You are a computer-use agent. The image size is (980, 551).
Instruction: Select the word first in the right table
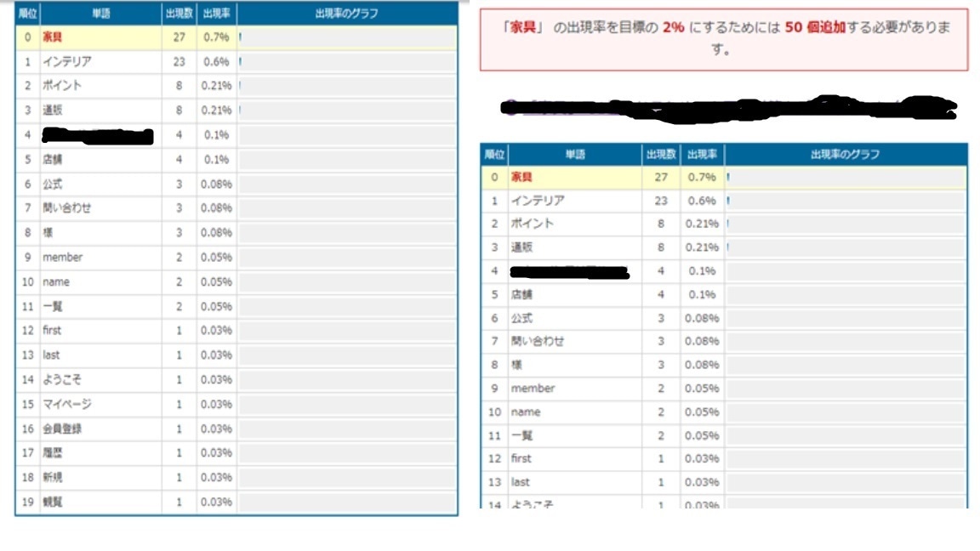[521, 458]
